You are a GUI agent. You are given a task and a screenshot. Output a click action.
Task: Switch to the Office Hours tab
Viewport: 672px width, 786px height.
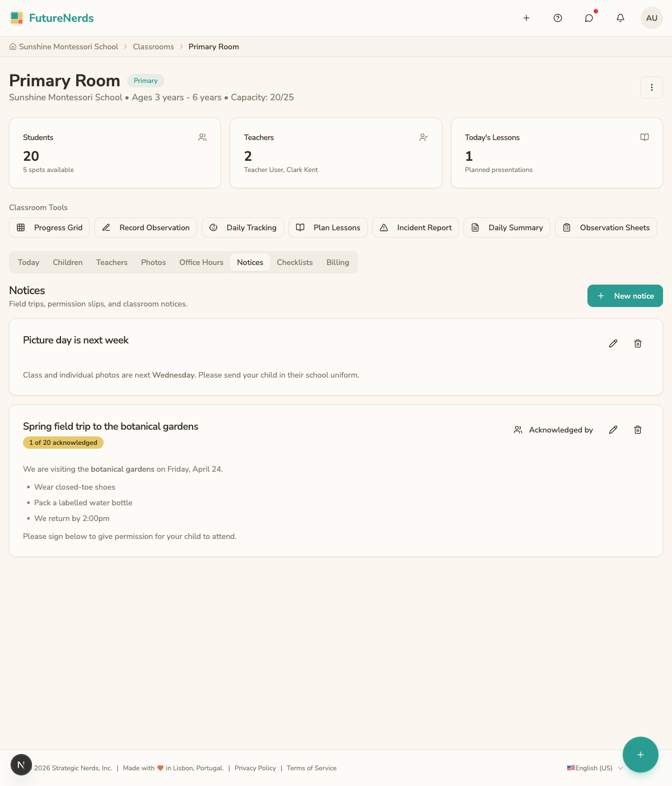coord(201,262)
